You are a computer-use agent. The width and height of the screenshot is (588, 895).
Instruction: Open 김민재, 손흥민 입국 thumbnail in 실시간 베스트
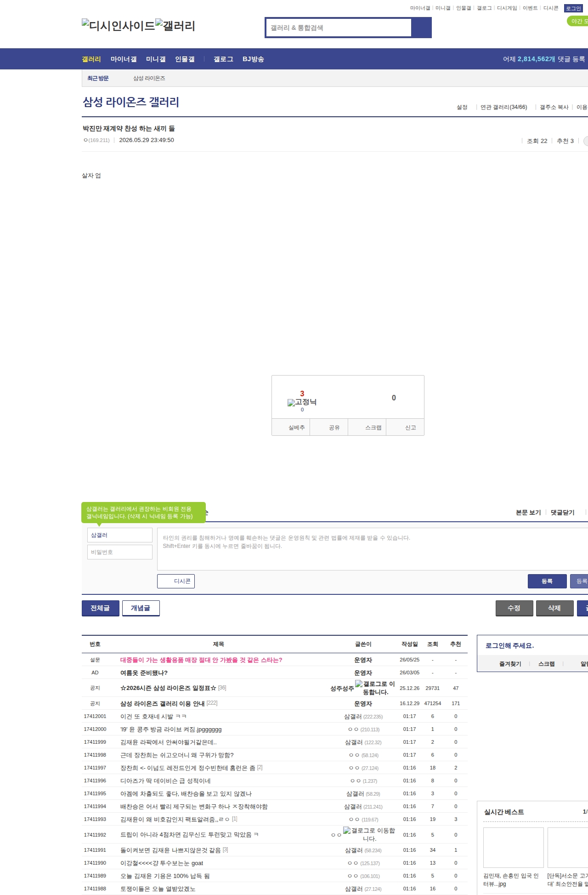coord(514,847)
